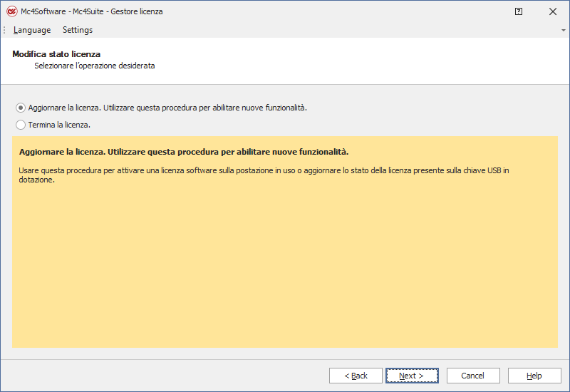Open the Language menu
Viewport: 570px width, 392px height.
(32, 30)
